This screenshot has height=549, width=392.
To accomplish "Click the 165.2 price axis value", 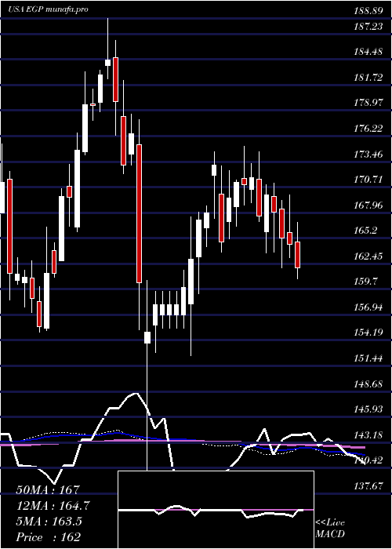I will coord(365,231).
